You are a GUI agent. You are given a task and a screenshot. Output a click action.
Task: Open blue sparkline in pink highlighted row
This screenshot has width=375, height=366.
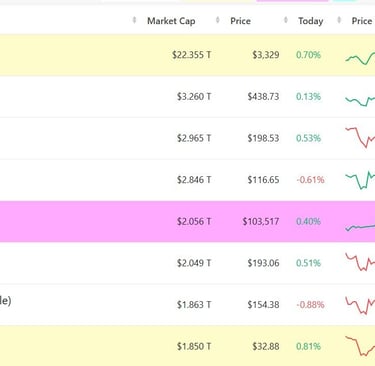[x=360, y=228]
